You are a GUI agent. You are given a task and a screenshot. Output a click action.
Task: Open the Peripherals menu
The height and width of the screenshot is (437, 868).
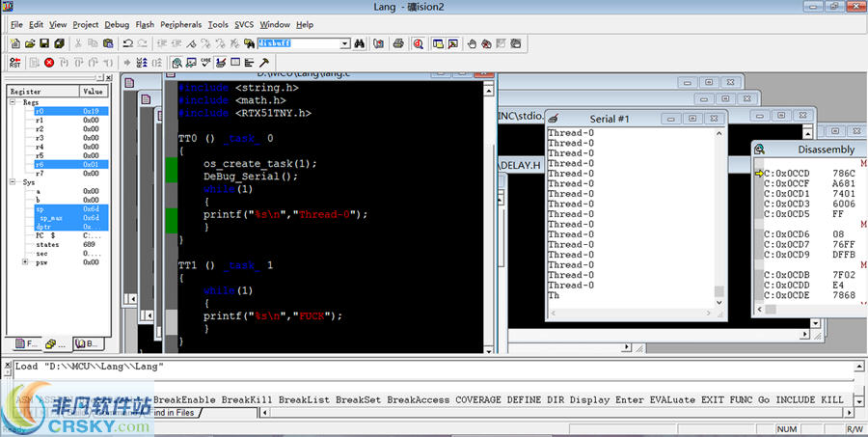click(x=181, y=24)
